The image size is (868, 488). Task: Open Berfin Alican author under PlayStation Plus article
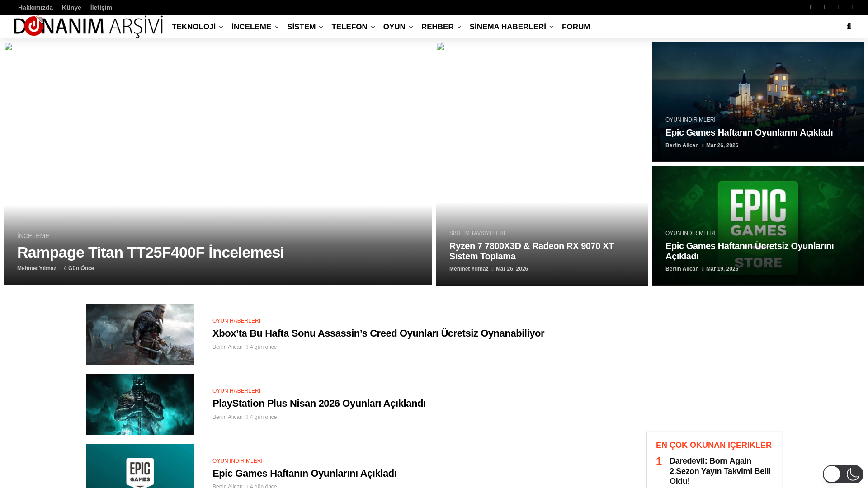coord(227,417)
